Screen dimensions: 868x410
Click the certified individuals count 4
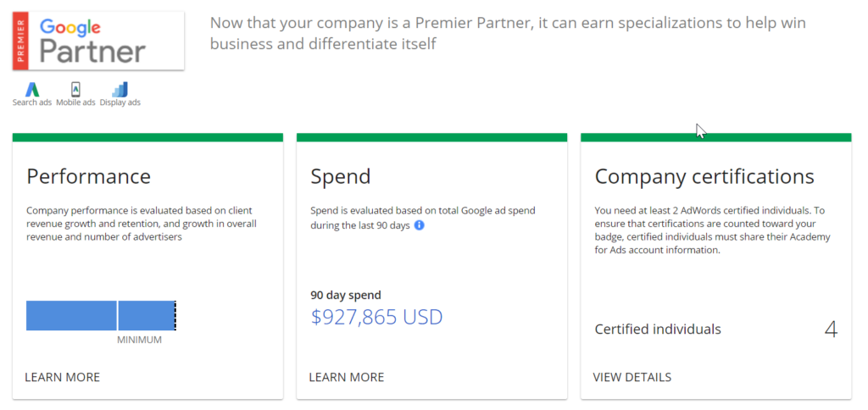tap(831, 330)
